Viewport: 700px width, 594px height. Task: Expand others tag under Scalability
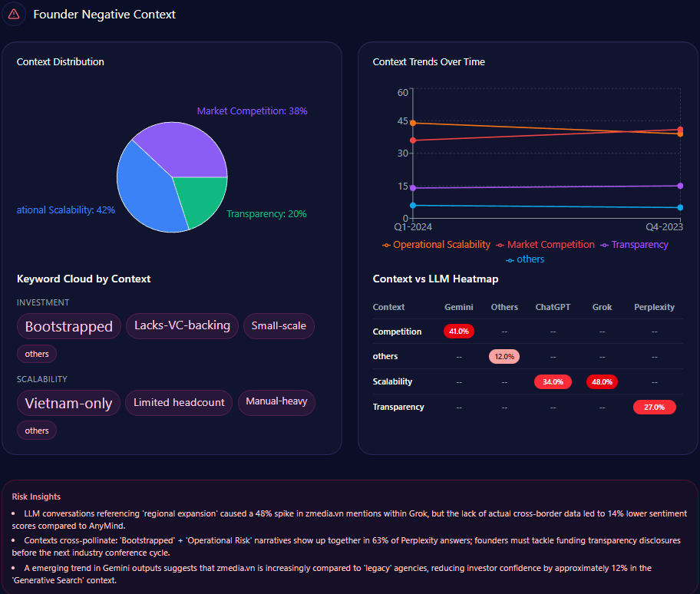point(37,431)
